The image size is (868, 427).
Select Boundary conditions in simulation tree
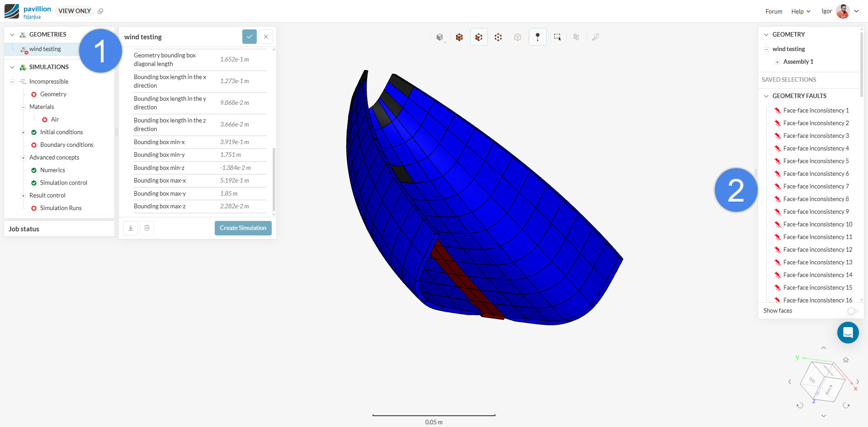pos(66,145)
